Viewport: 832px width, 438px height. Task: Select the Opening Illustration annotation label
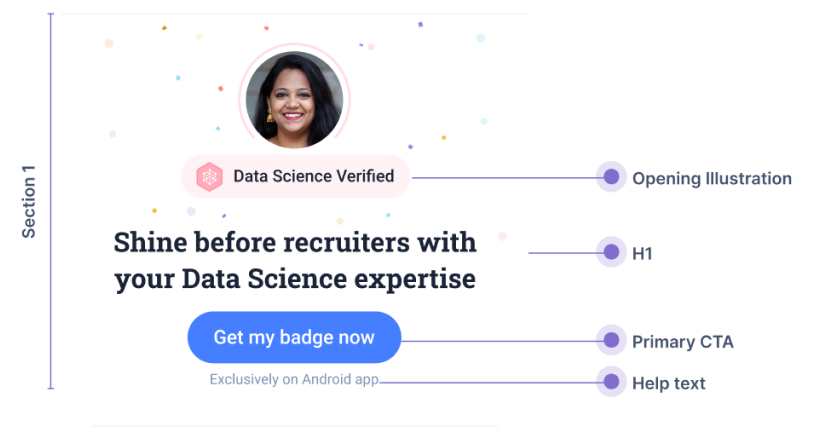(x=712, y=179)
